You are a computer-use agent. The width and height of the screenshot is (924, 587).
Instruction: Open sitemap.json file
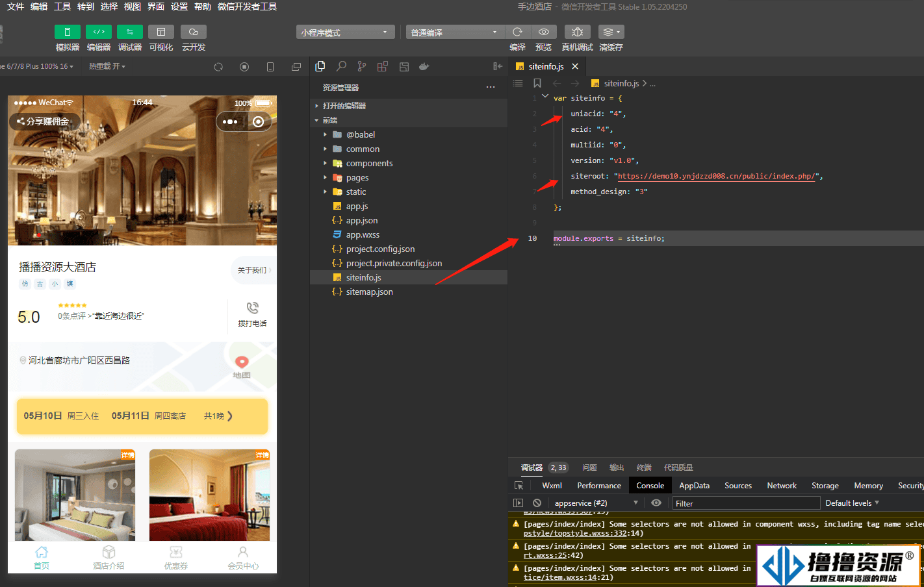[x=409, y=292]
